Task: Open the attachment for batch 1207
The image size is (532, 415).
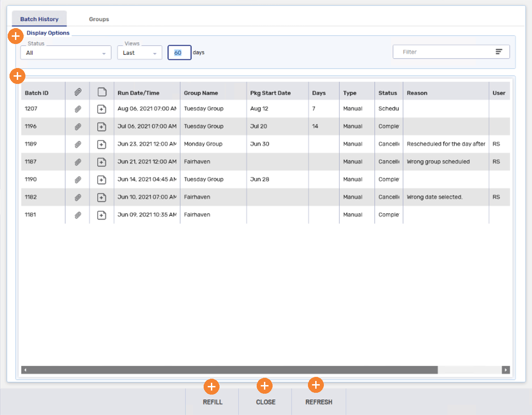Action: pyautogui.click(x=77, y=108)
